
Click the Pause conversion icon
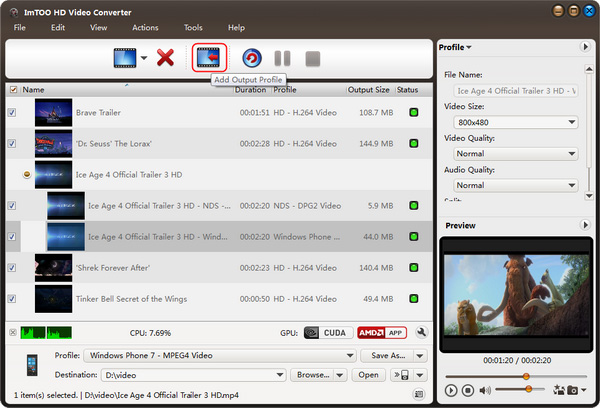click(x=282, y=59)
